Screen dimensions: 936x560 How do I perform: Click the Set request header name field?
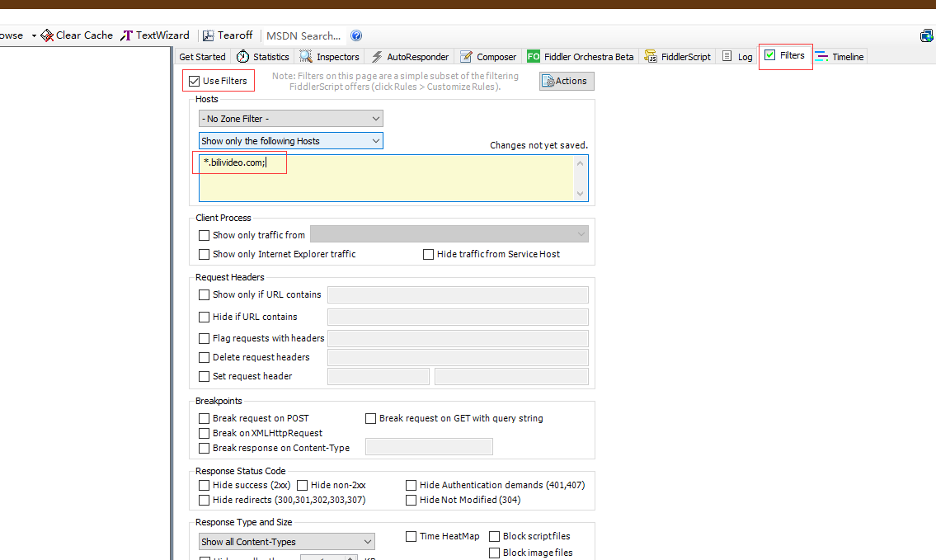coord(379,377)
